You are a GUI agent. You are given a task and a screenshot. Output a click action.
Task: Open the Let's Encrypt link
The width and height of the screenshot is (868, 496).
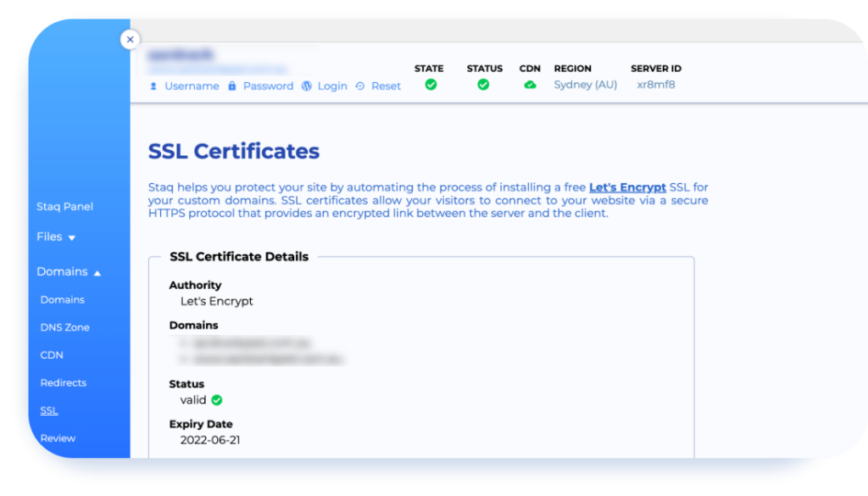click(x=627, y=187)
